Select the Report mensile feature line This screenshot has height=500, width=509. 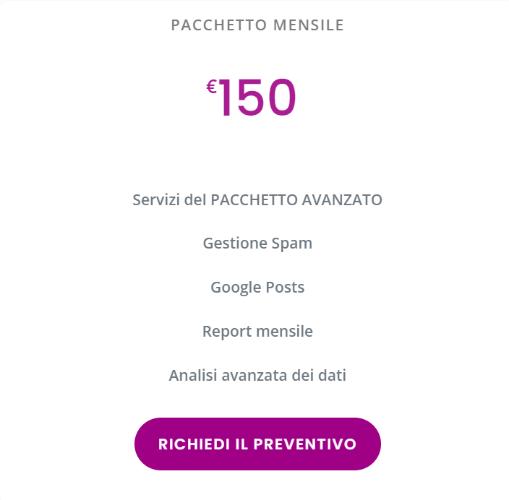(x=257, y=331)
